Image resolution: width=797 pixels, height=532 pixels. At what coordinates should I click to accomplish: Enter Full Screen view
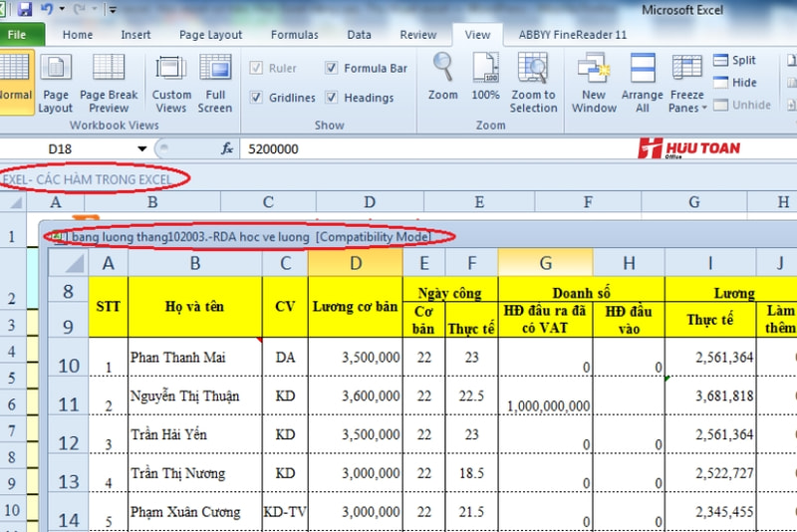215,84
